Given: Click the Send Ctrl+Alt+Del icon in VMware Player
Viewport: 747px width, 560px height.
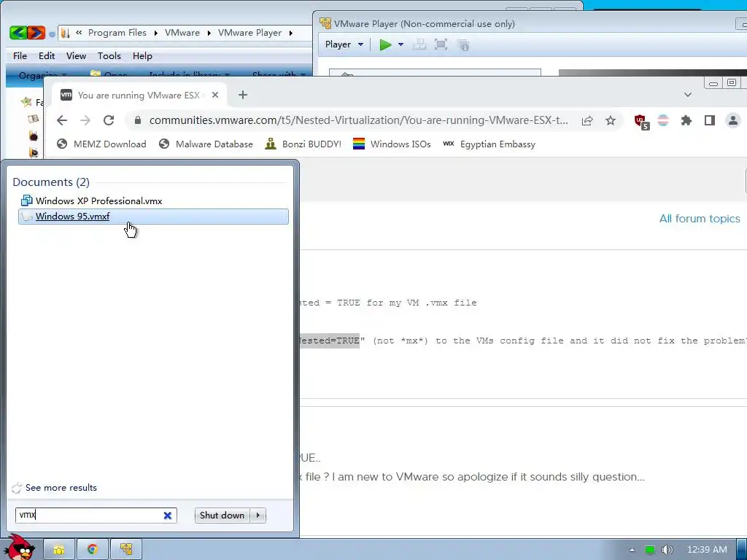Looking at the screenshot, I should (419, 44).
